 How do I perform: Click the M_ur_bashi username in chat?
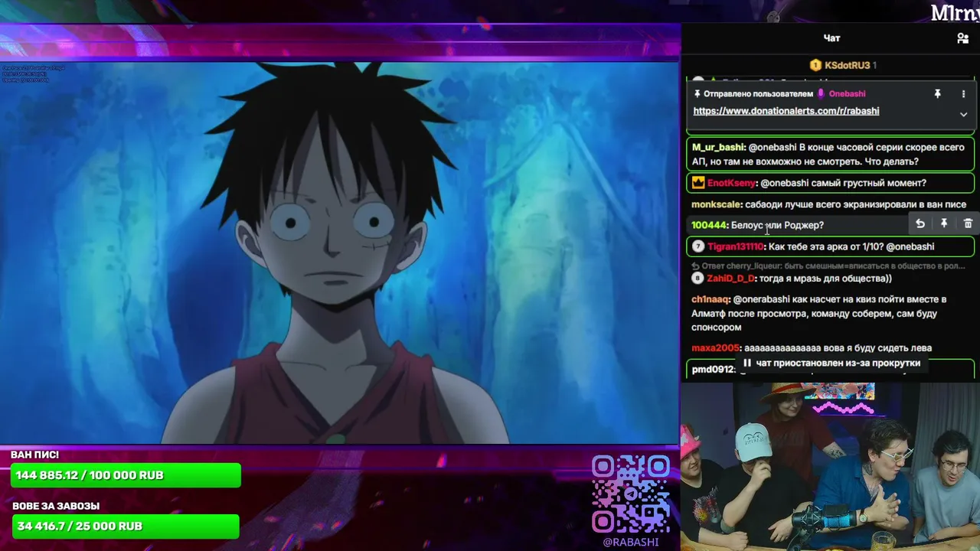click(x=717, y=147)
